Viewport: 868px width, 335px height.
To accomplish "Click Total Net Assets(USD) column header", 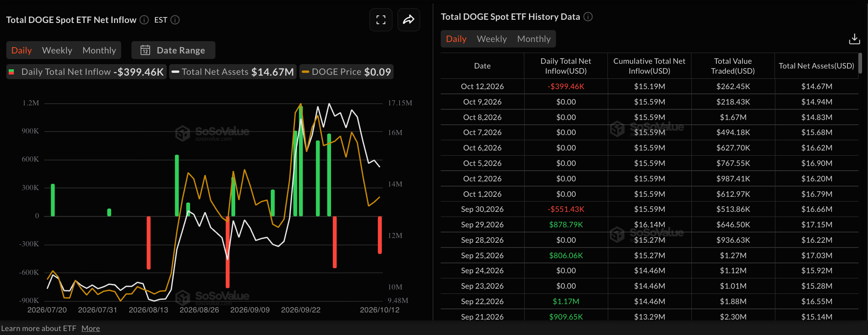I will (x=817, y=66).
